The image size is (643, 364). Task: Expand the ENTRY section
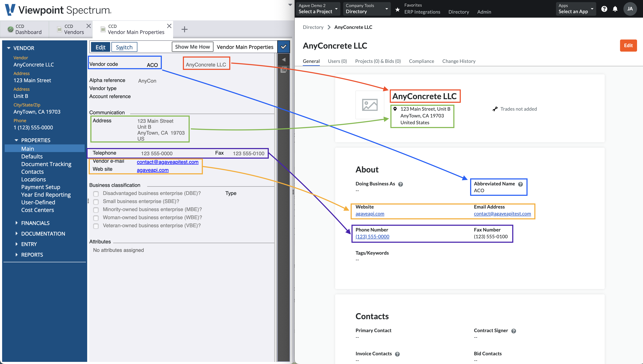(x=17, y=244)
